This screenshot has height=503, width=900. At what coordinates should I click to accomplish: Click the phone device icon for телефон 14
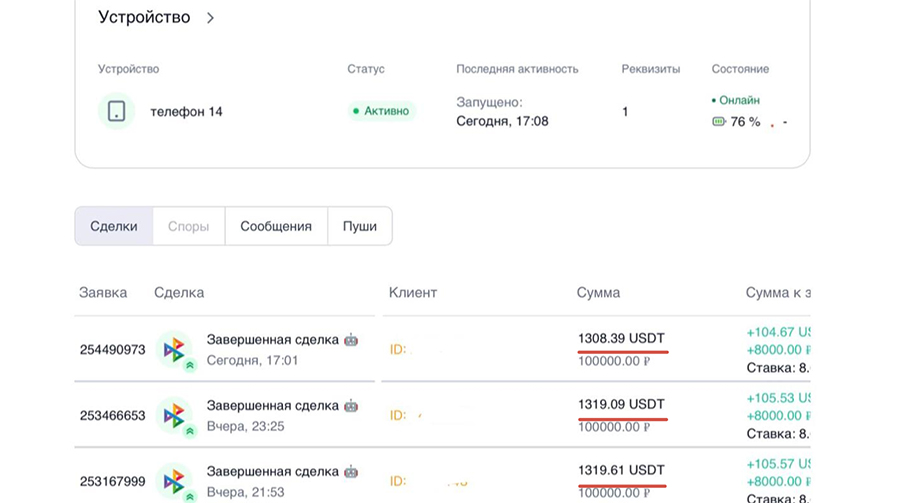coord(117,111)
